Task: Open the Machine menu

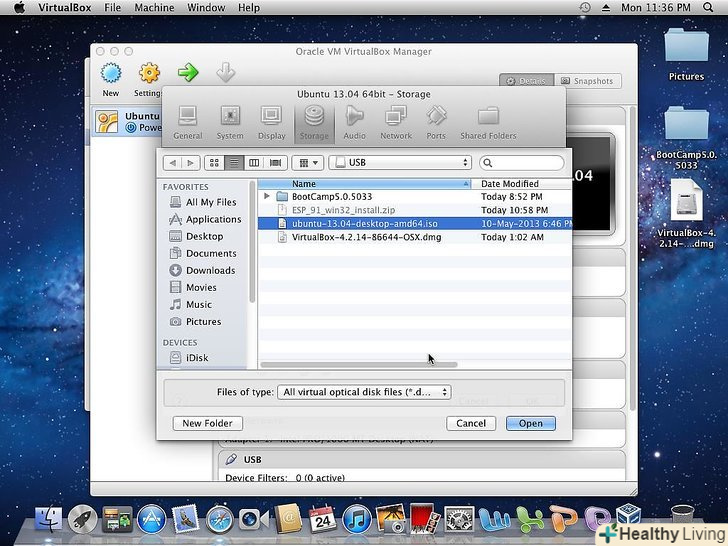Action: click(x=153, y=7)
